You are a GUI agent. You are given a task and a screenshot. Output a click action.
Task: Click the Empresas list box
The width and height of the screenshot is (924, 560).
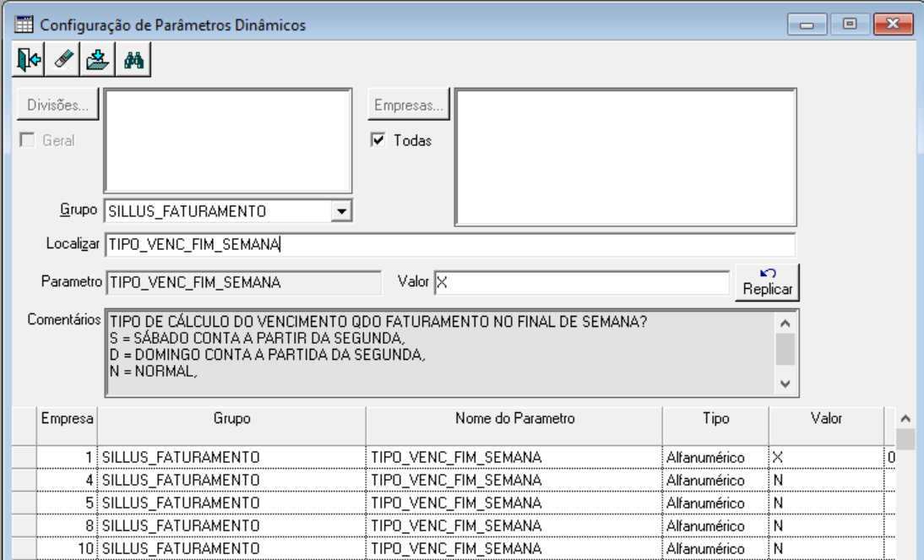626,157
